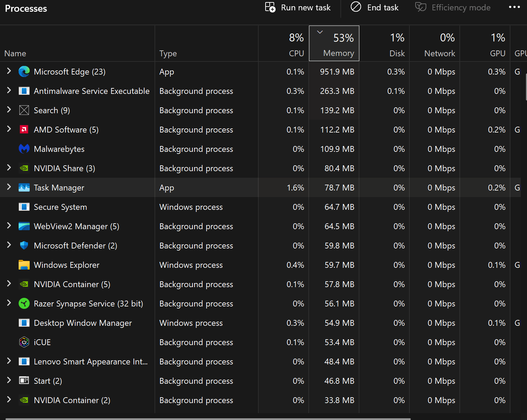This screenshot has width=527, height=420.
Task: Run a new task
Action: pyautogui.click(x=298, y=8)
